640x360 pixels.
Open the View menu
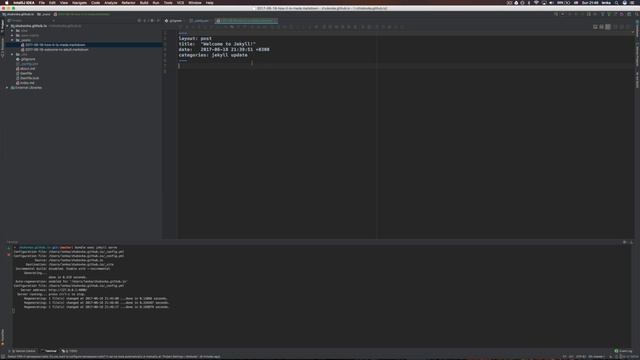[64, 2]
